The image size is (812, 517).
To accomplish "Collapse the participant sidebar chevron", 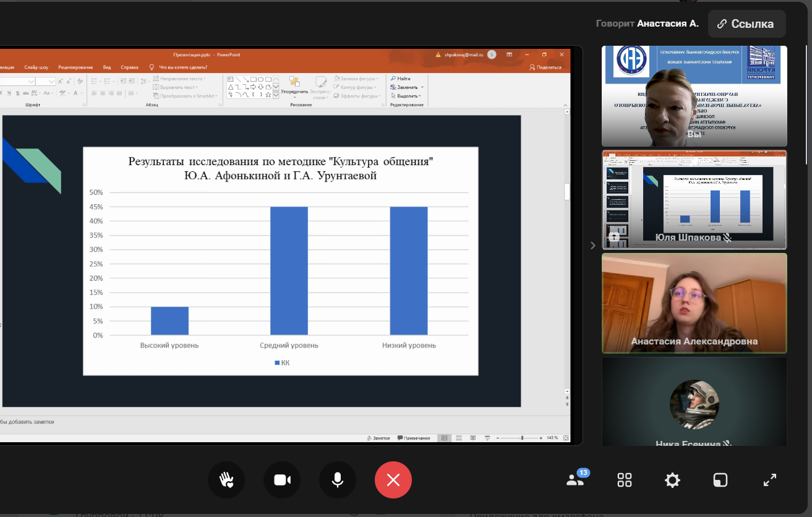I will 592,246.
